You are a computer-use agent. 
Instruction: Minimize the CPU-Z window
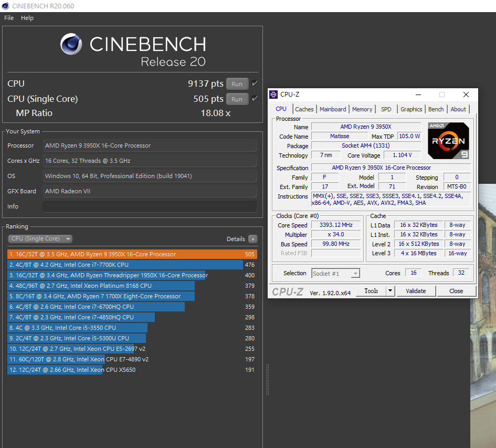click(418, 95)
